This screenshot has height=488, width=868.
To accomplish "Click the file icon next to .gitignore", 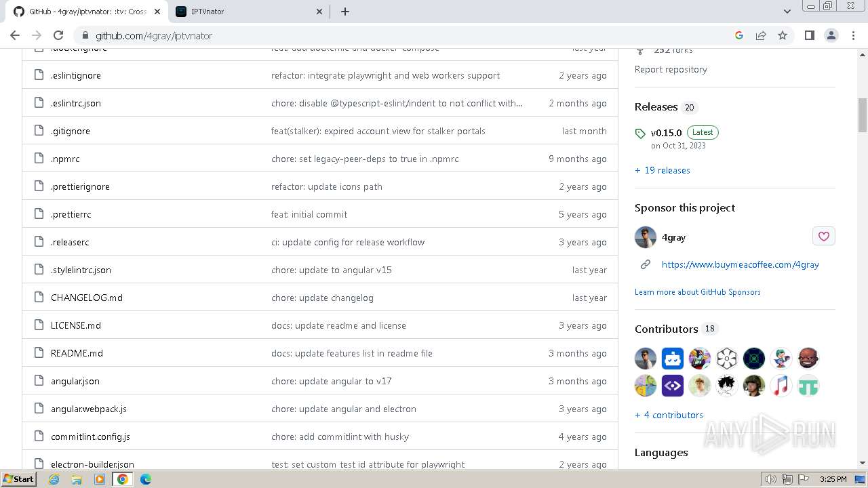I will 39,131.
